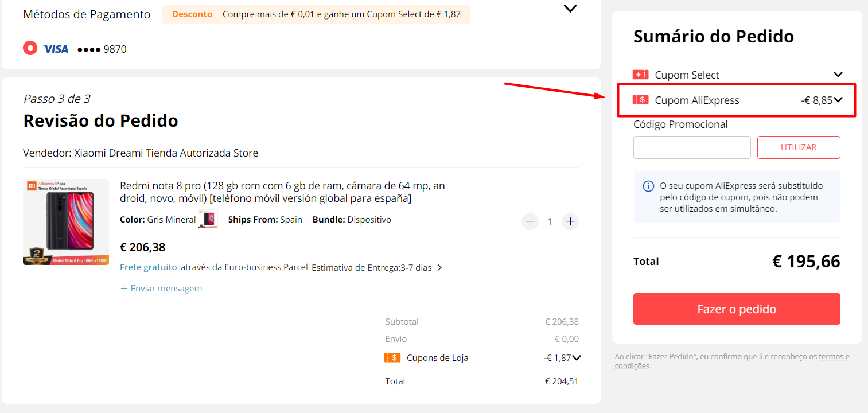Decrease quantity with the minus button

(530, 221)
